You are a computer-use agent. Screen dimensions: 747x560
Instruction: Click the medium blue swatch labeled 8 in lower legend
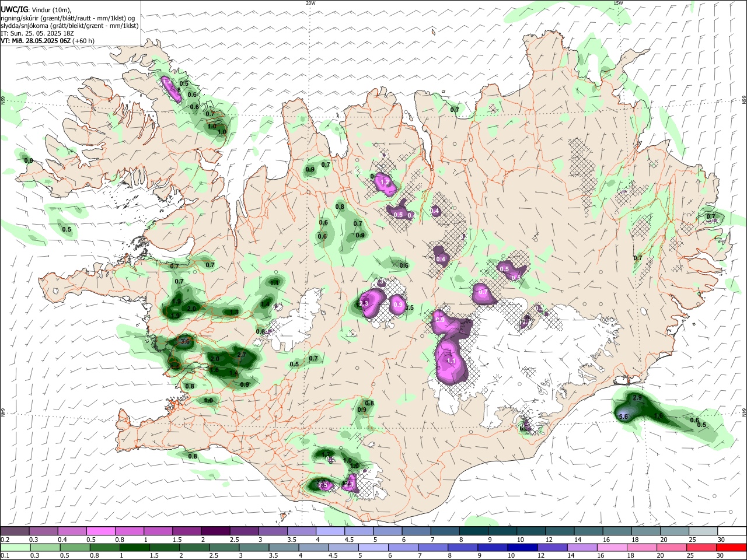[462, 547]
